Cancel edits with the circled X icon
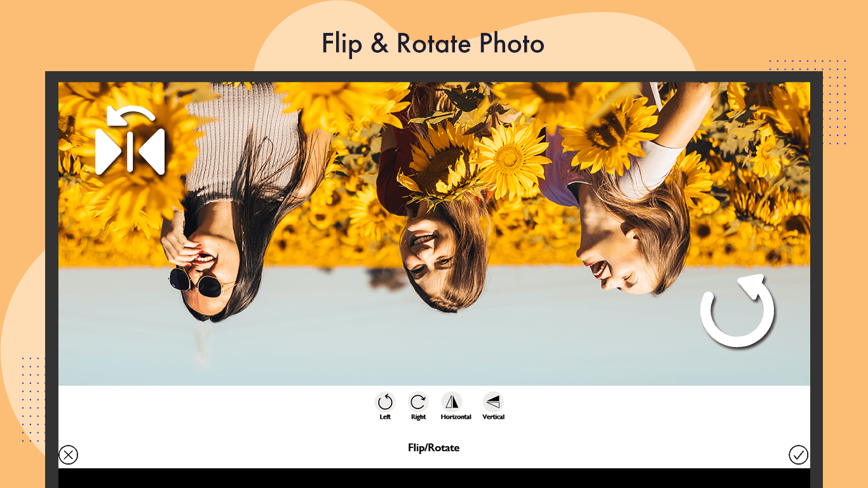 pos(68,455)
